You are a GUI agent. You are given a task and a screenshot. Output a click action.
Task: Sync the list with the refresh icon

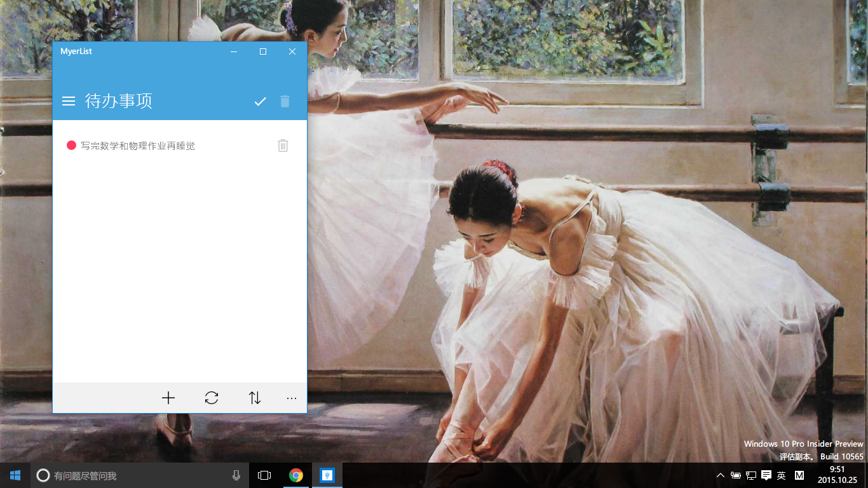pyautogui.click(x=212, y=398)
